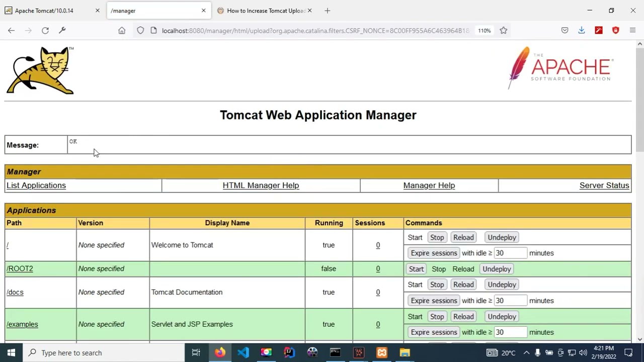Open developer tools wrench icon

tap(62, 31)
